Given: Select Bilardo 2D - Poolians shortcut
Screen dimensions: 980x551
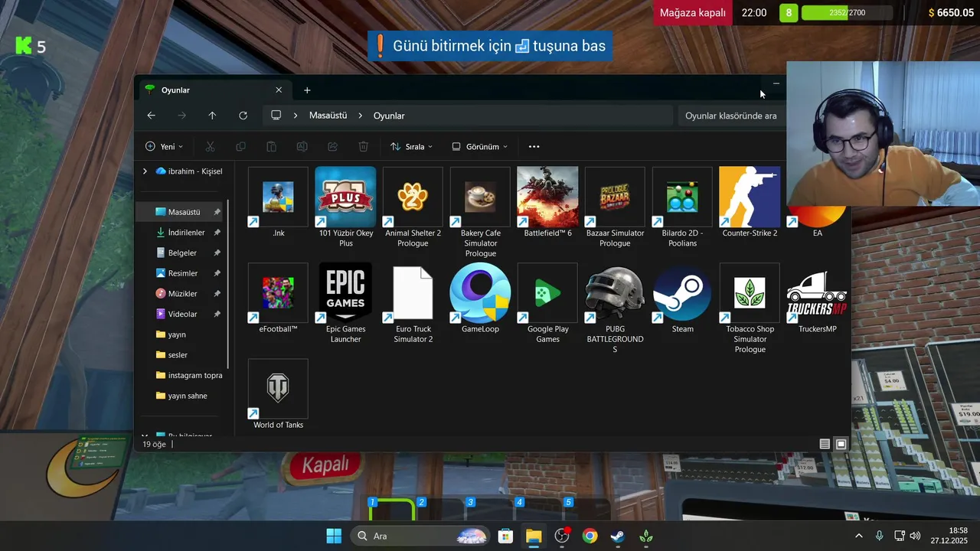Looking at the screenshot, I should click(x=682, y=207).
